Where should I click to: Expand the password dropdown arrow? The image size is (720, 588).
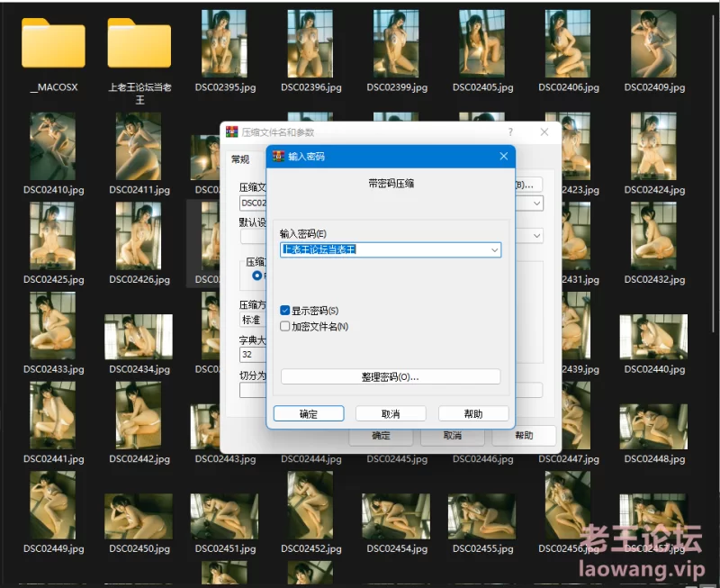tap(494, 250)
